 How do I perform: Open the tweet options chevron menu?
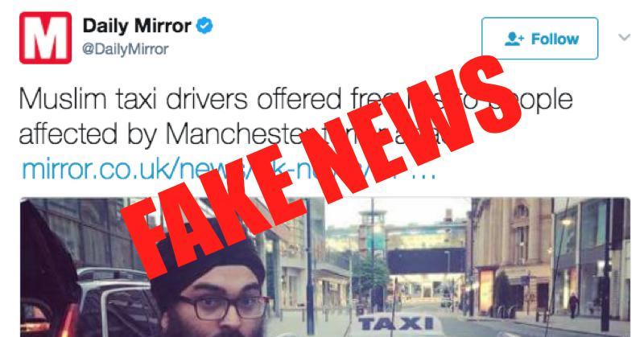click(625, 38)
